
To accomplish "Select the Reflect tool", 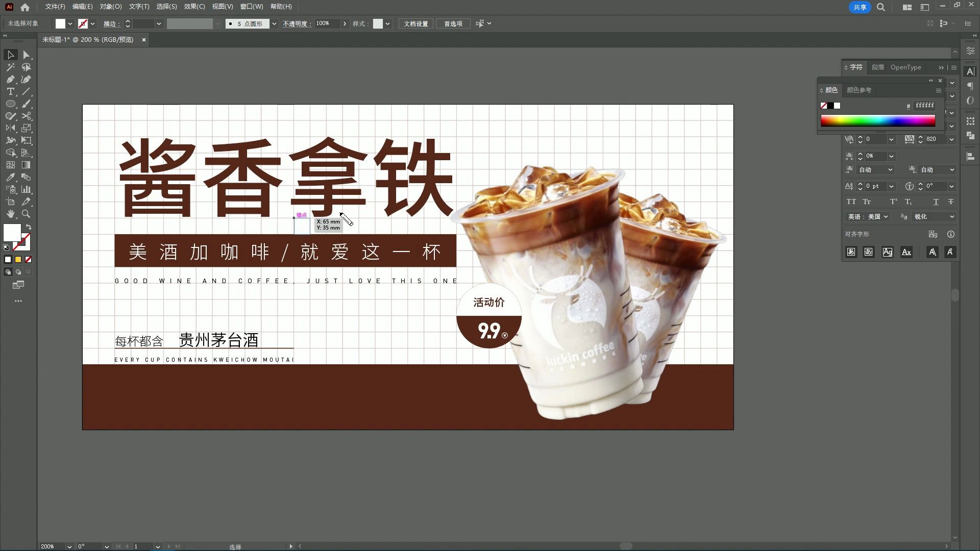I will (11, 128).
